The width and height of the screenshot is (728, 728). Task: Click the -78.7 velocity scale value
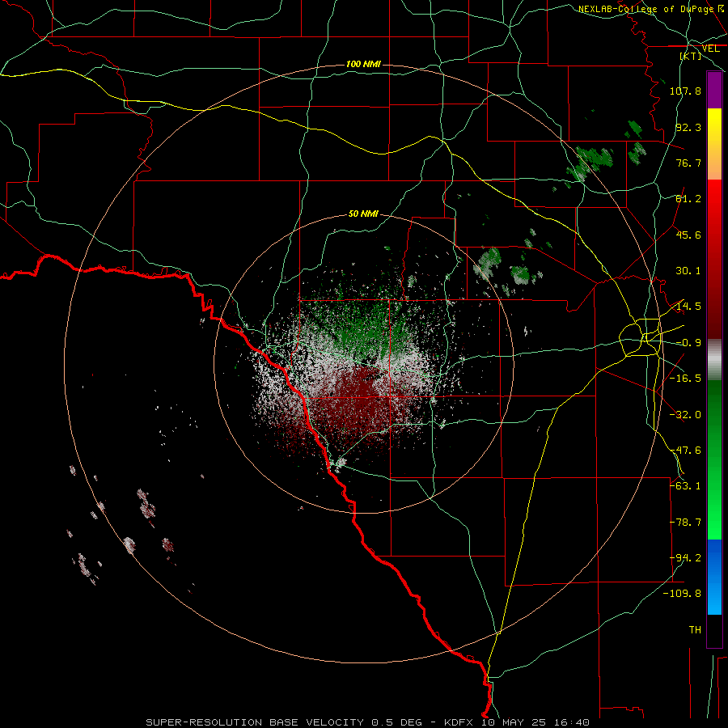(685, 523)
